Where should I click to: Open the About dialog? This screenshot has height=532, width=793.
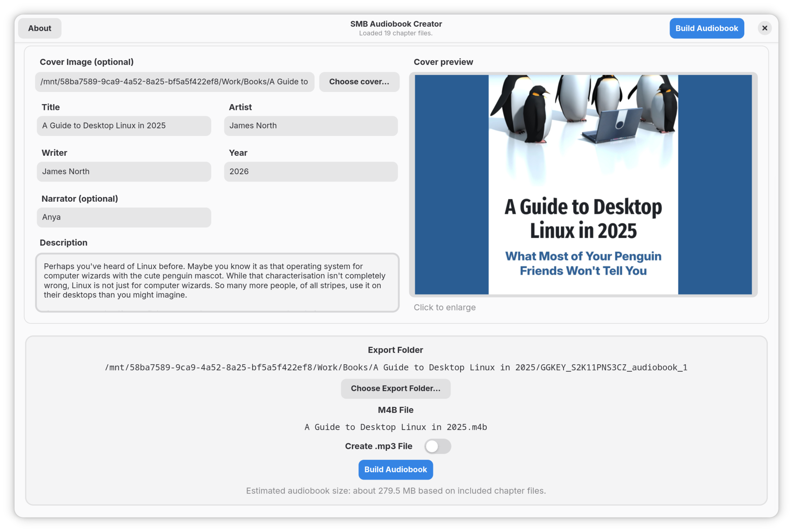point(39,28)
